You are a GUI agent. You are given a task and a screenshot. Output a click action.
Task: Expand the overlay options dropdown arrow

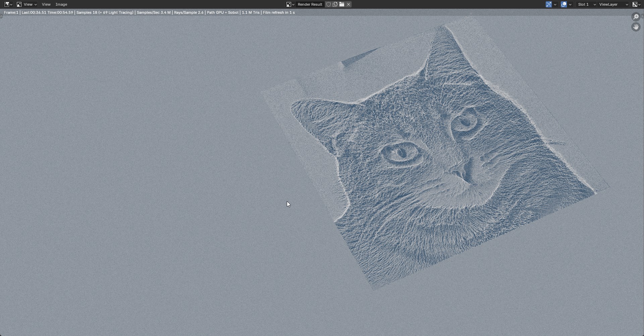pyautogui.click(x=570, y=4)
